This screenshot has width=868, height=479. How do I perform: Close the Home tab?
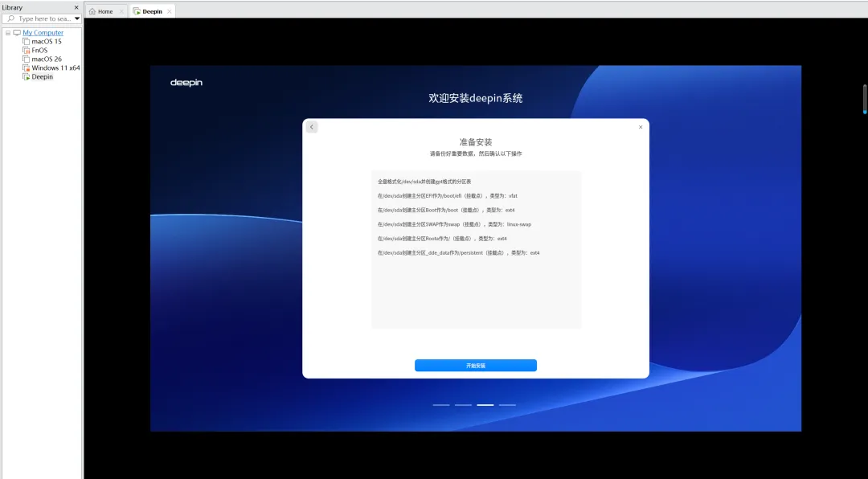tap(122, 11)
